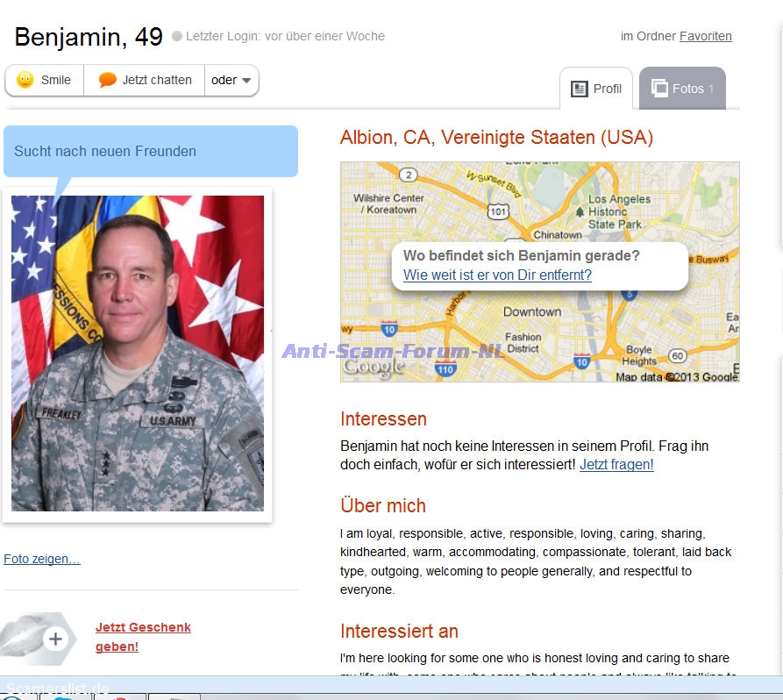
Task: Open Benjamin's profile photo
Action: pyautogui.click(x=138, y=354)
